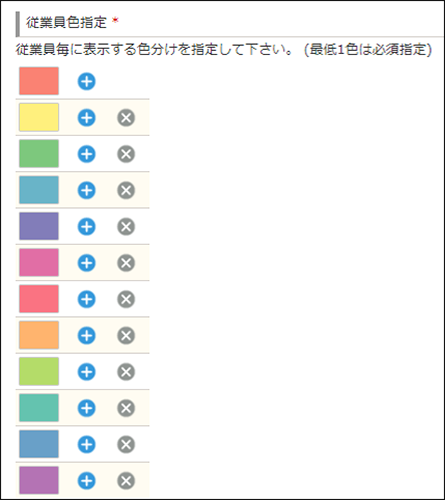Open the salmon-red color swatch picker
Screen dimensions: 445x500
click(x=39, y=81)
